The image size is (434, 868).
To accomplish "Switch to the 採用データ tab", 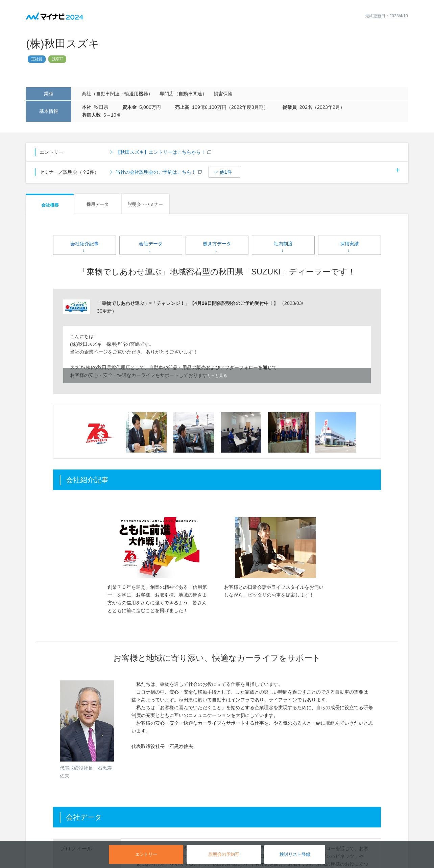I will (x=97, y=204).
